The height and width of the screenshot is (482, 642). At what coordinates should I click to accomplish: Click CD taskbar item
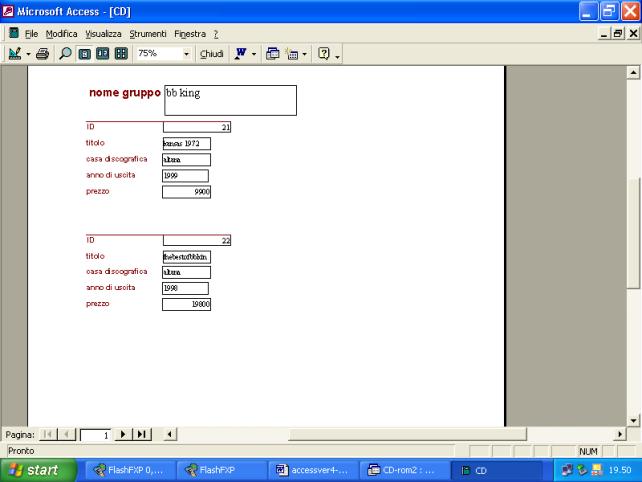point(496,470)
